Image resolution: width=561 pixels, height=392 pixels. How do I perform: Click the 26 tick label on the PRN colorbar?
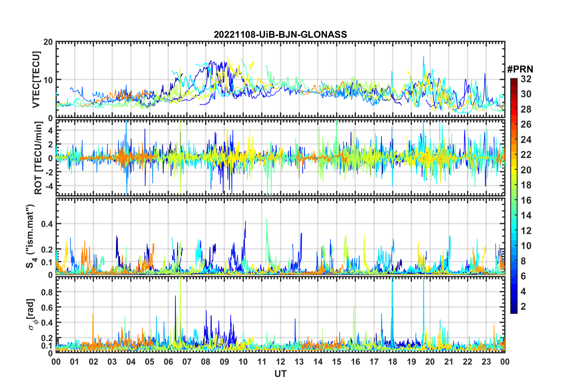526,124
